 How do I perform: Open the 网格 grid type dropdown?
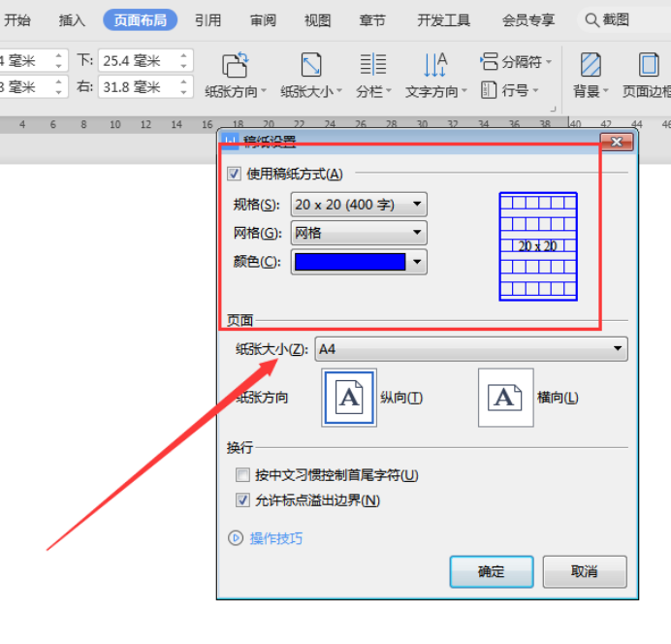359,233
